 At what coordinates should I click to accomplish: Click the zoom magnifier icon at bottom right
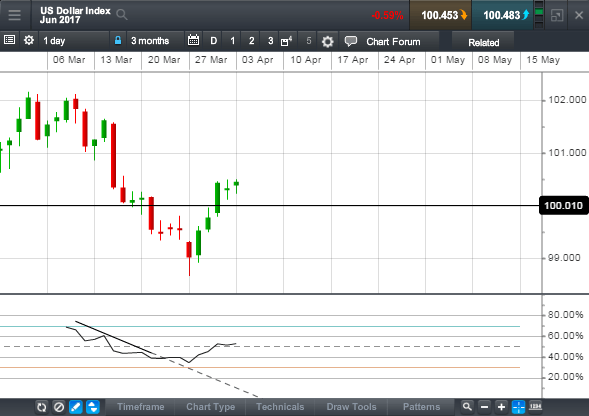[467, 407]
